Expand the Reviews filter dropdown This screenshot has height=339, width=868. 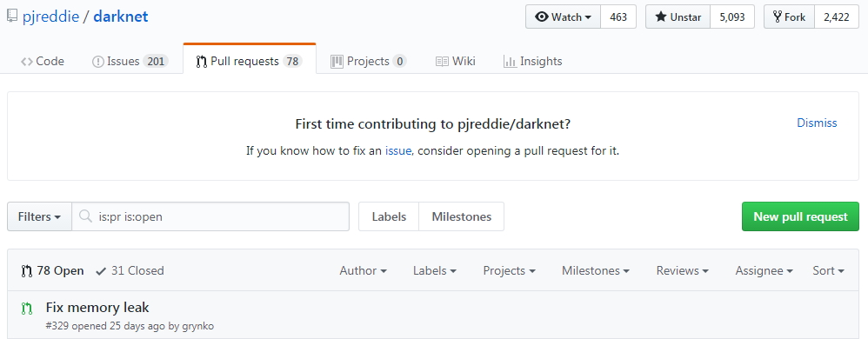(x=683, y=270)
